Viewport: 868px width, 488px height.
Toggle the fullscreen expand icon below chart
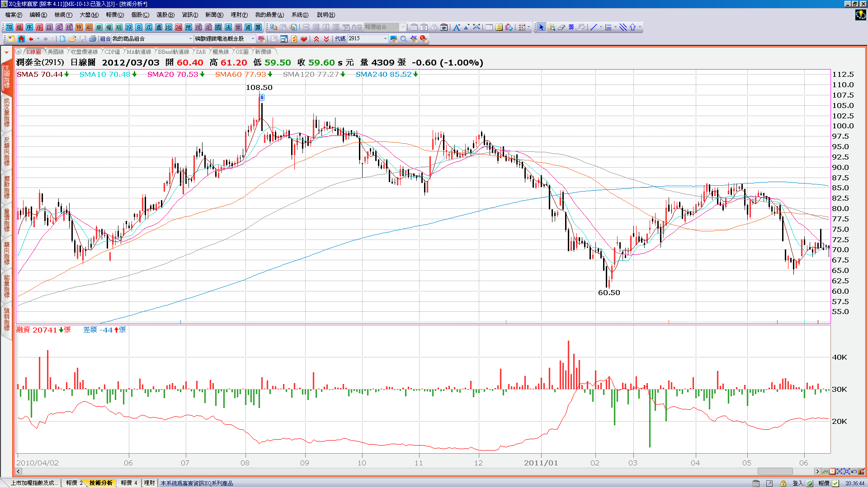point(846,471)
